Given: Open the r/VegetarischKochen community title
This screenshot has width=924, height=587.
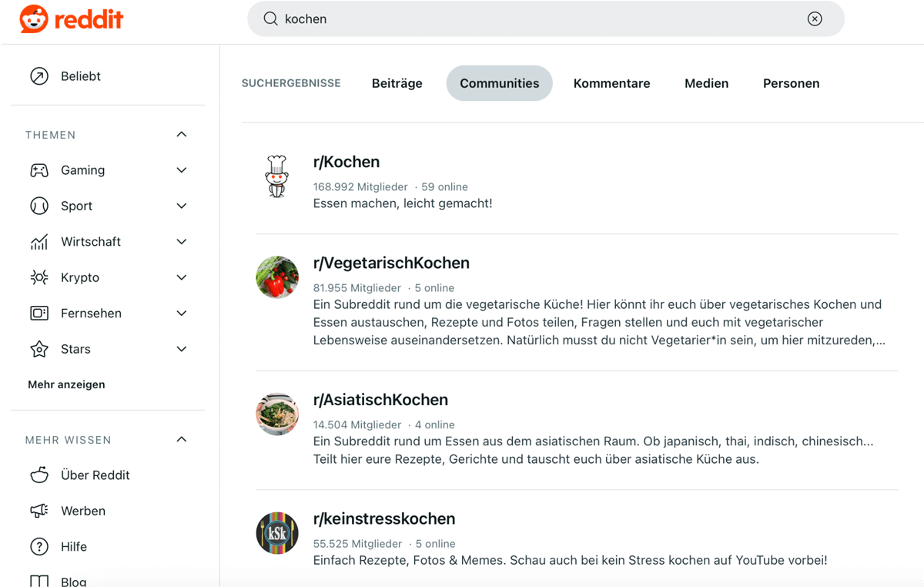Looking at the screenshot, I should click(391, 263).
